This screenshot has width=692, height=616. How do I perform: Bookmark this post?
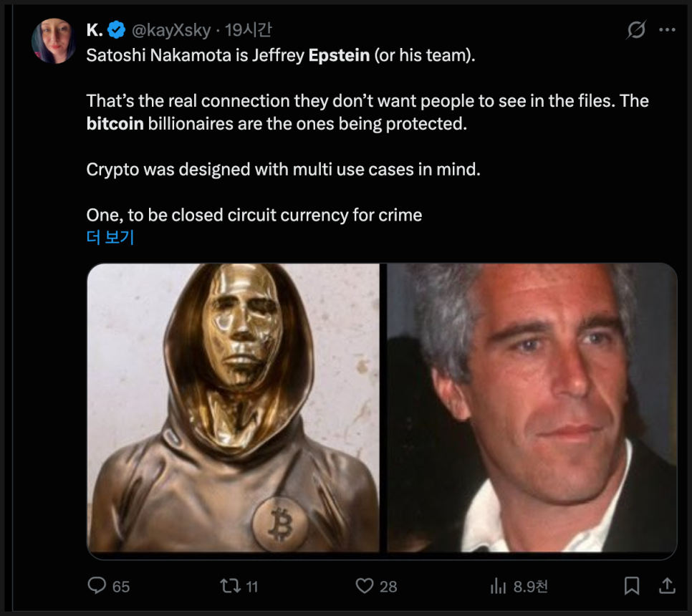(x=631, y=586)
